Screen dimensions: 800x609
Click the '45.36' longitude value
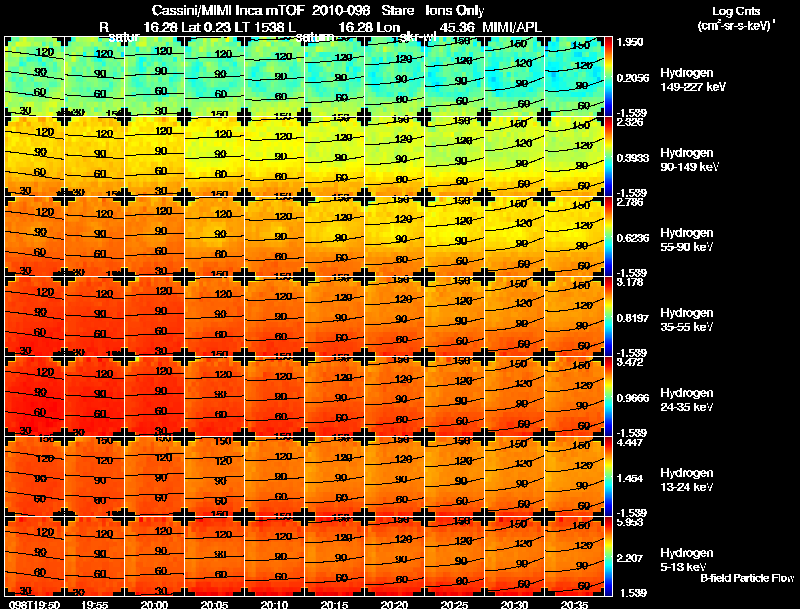[x=457, y=27]
